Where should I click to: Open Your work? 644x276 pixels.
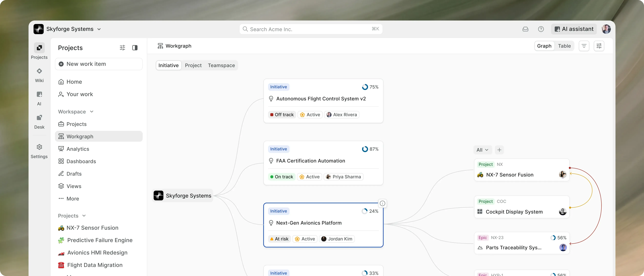pyautogui.click(x=99, y=94)
